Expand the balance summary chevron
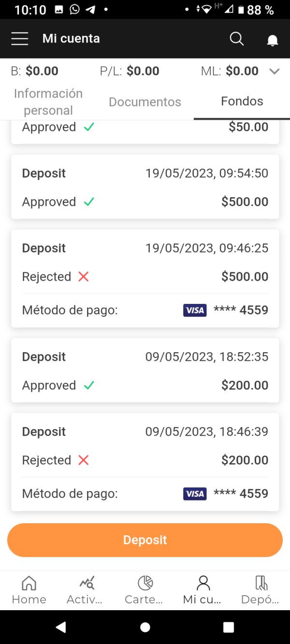The width and height of the screenshot is (290, 644). point(275,72)
